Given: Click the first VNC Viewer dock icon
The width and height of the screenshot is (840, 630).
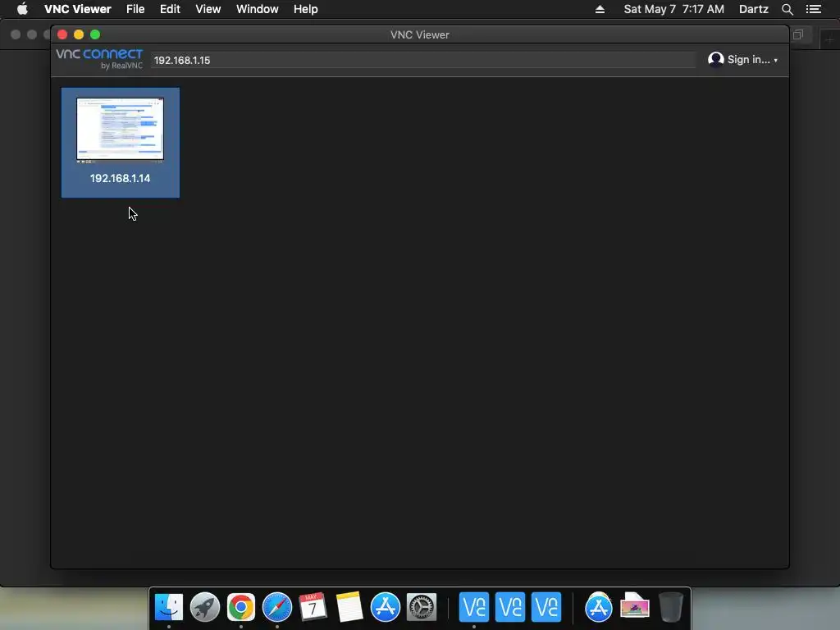Looking at the screenshot, I should coord(474,607).
